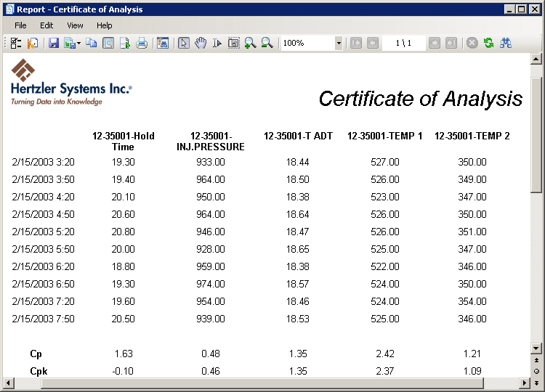The image size is (545, 392).
Task: Click the horizontal scrollbar right arrow
Action: [525, 383]
